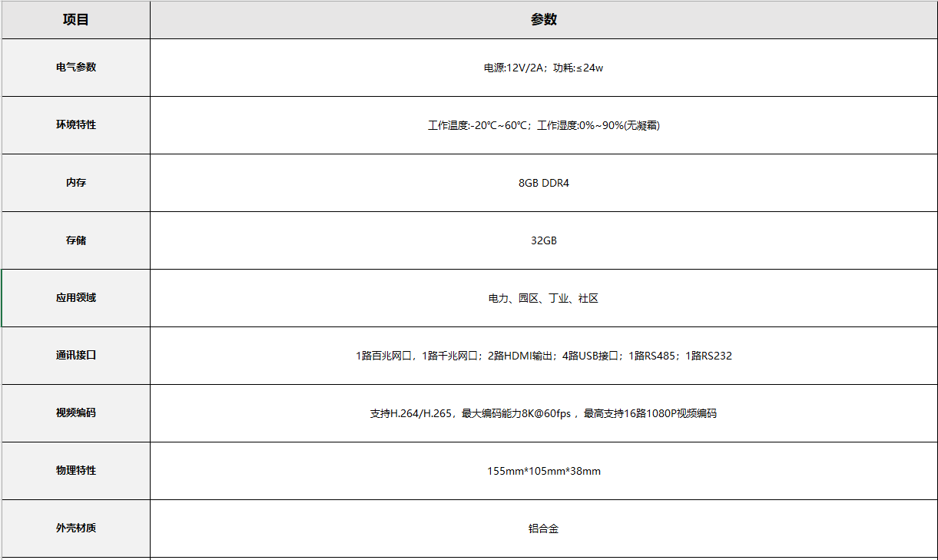Click the 内存 row label

(x=76, y=183)
